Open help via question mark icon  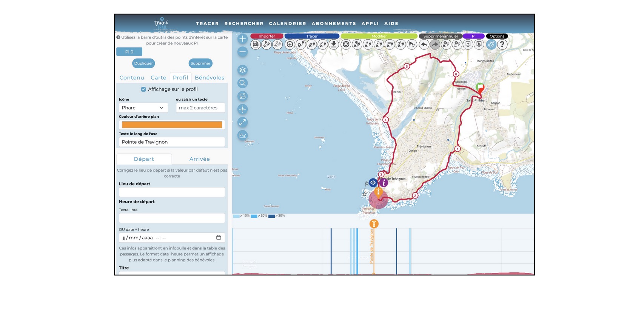pos(502,45)
